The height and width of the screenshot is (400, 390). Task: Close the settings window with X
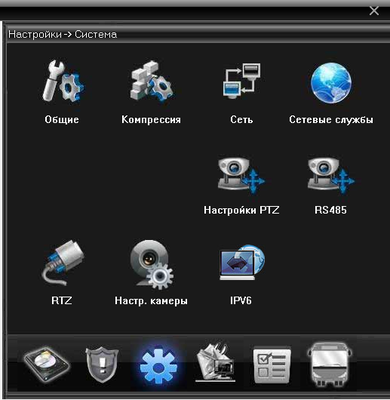tap(374, 11)
